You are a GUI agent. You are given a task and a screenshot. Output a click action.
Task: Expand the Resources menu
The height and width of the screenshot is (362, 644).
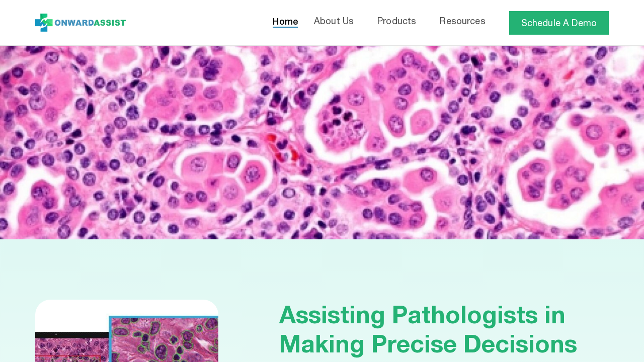(x=462, y=21)
